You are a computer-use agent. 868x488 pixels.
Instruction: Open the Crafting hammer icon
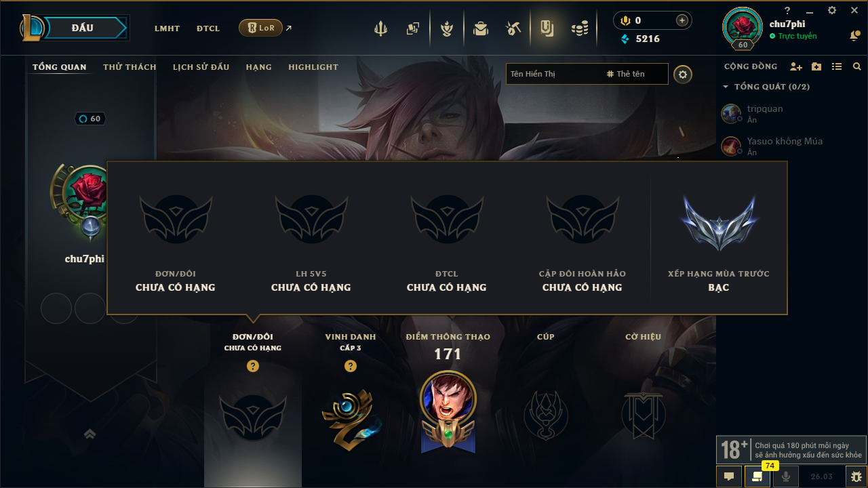pos(513,28)
